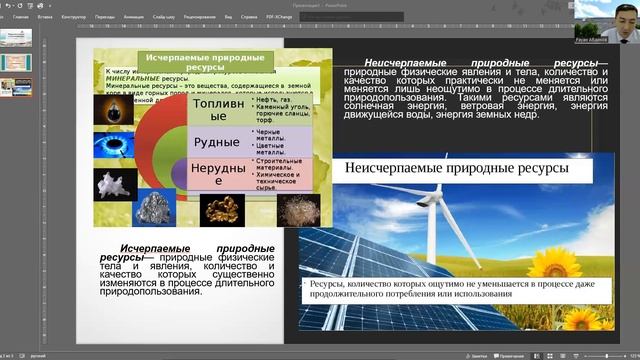Open the Переходы ribbon tab
Viewport: 640px width, 360px height.
click(104, 17)
